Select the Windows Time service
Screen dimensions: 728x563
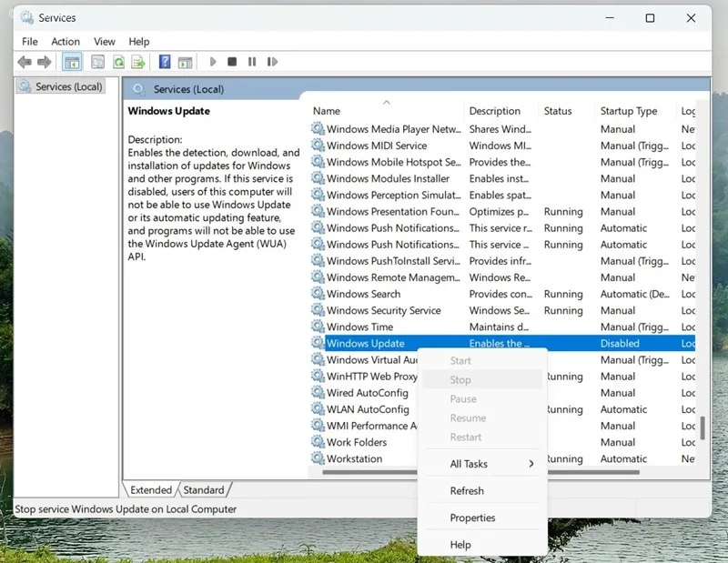tap(503, 327)
